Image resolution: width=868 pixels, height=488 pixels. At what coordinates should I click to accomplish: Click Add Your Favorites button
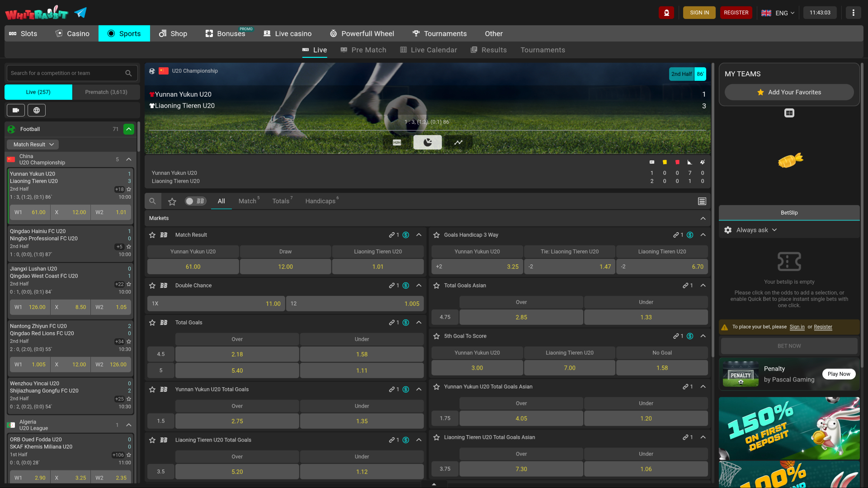[x=789, y=92]
